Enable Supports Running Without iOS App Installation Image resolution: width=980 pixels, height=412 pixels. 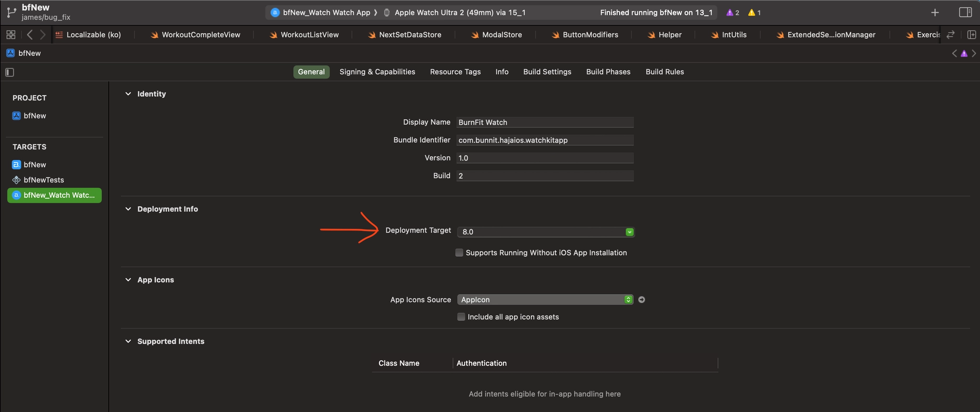point(459,253)
